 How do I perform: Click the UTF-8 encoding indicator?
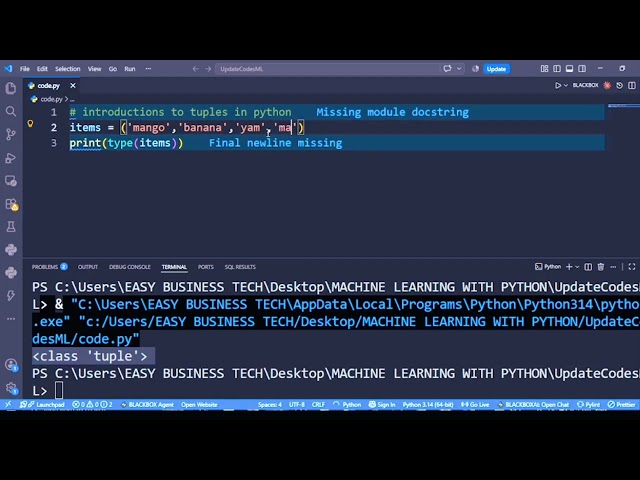point(297,404)
